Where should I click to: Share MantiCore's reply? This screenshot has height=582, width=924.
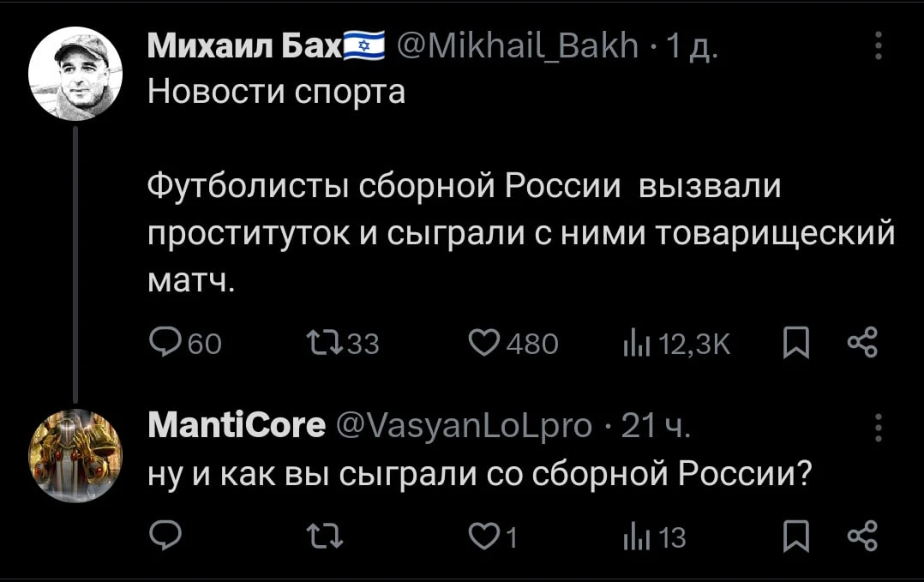tap(862, 536)
